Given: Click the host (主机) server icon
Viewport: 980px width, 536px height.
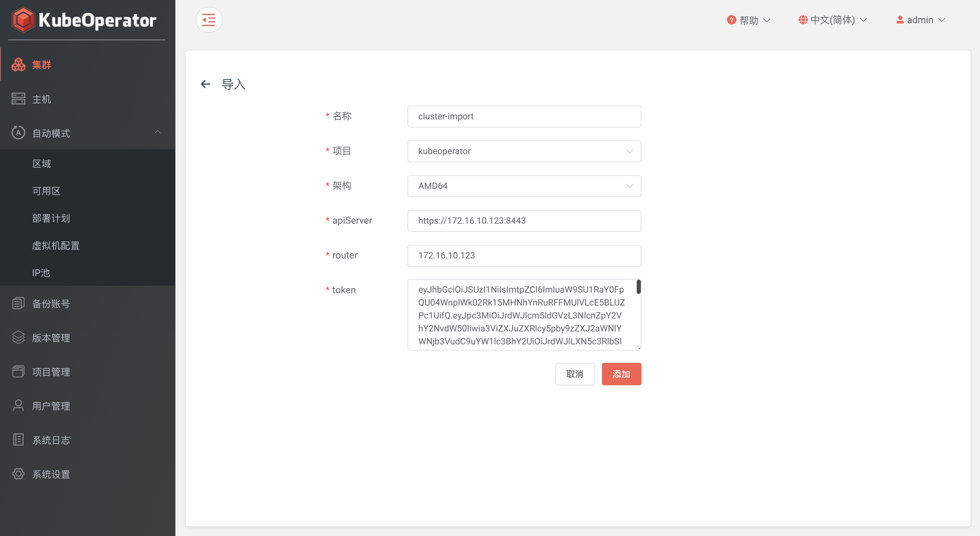Looking at the screenshot, I should tap(18, 99).
